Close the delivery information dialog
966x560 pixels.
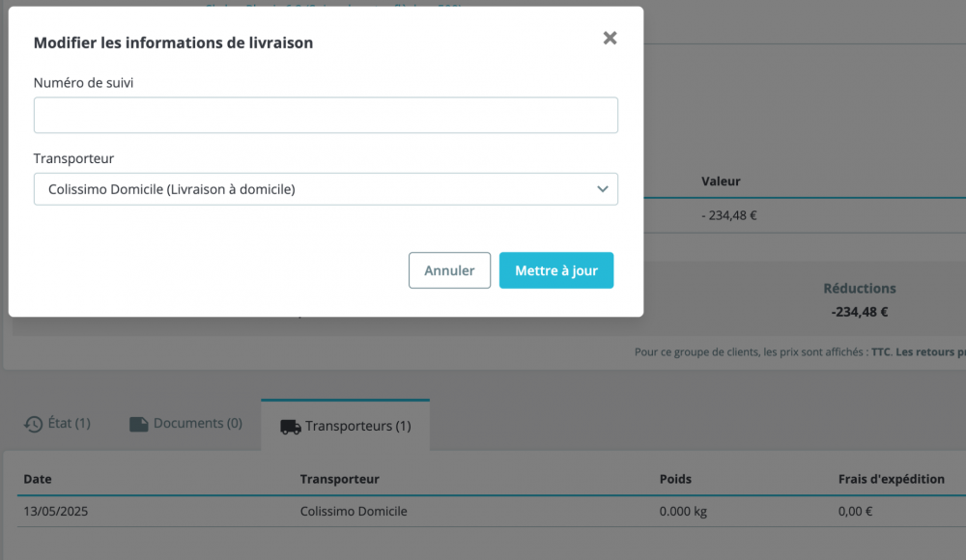pos(610,39)
